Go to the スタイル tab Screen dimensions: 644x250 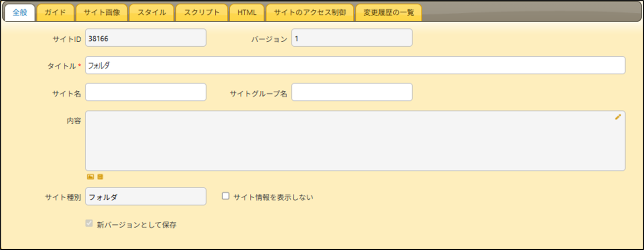(152, 13)
